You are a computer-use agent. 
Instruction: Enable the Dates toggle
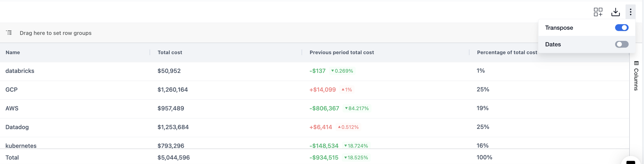coord(622,44)
